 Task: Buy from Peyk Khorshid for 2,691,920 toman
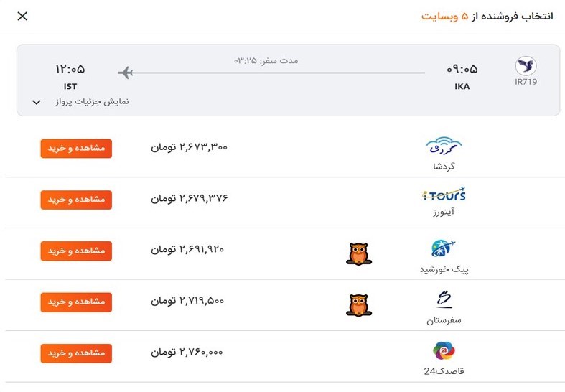tap(76, 251)
